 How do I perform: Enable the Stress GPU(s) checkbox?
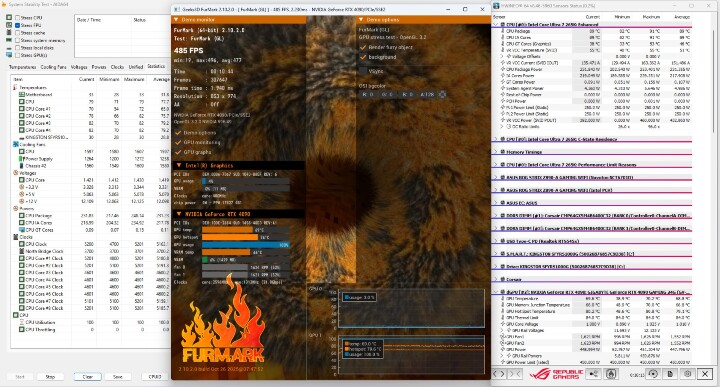point(17,55)
